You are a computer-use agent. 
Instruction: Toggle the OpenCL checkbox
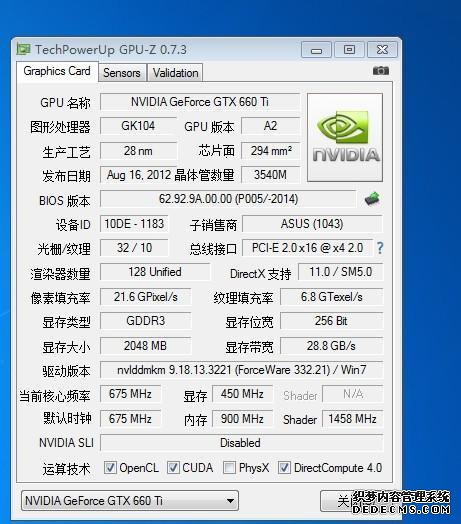(110, 468)
